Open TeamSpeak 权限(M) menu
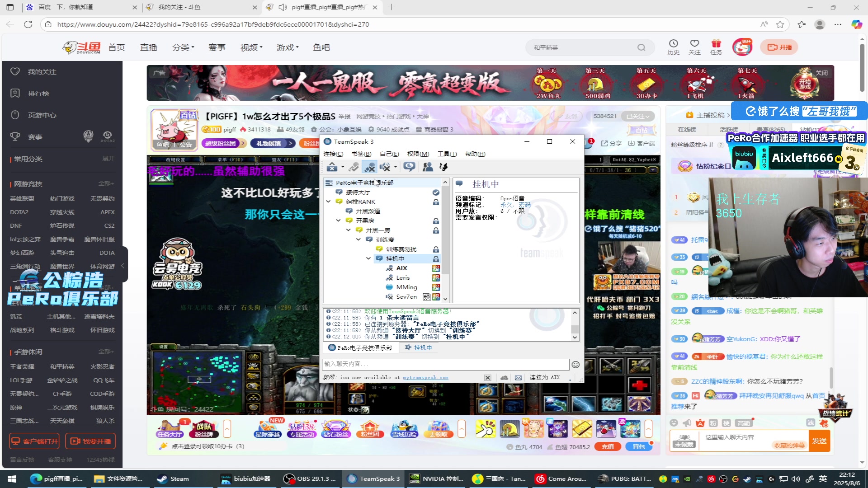 click(418, 154)
